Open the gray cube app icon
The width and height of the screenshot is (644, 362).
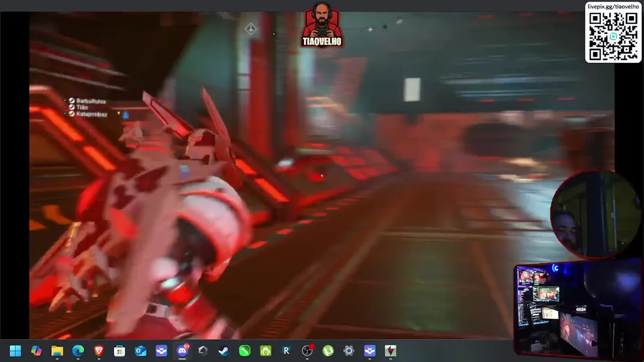tap(203, 351)
